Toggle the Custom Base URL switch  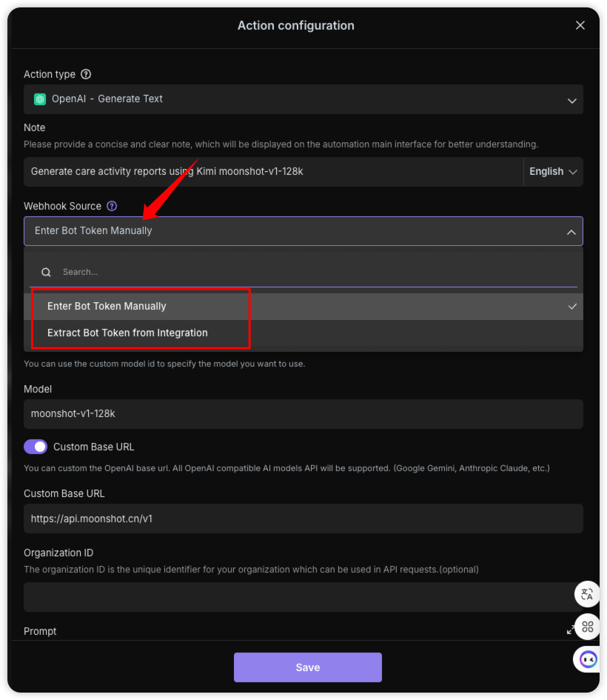[x=36, y=447]
